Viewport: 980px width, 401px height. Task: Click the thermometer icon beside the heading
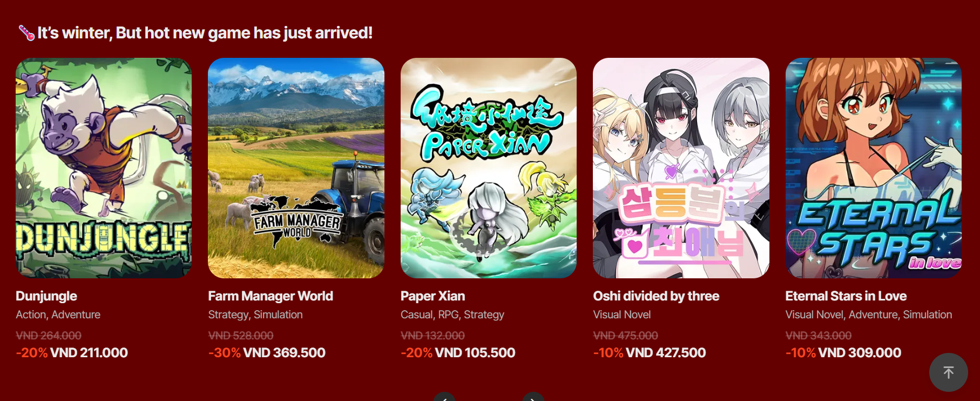pyautogui.click(x=26, y=33)
